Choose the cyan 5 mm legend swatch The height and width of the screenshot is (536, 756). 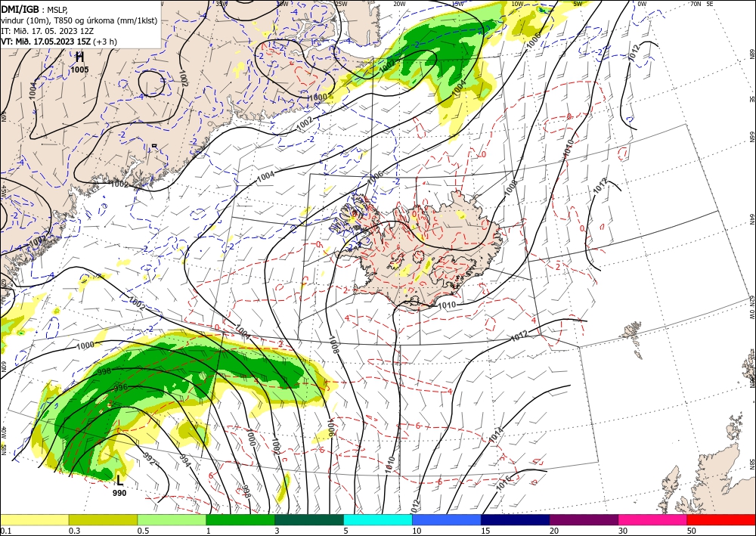[378, 519]
